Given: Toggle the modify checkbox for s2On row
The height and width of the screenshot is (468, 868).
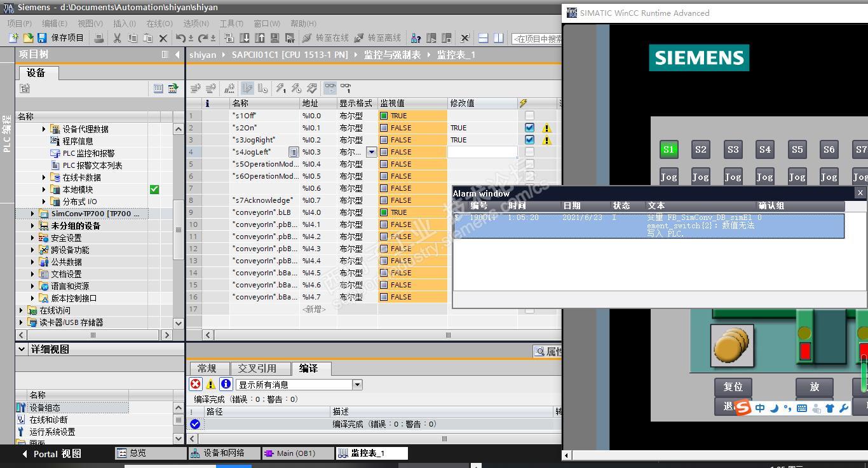Looking at the screenshot, I should tap(529, 128).
